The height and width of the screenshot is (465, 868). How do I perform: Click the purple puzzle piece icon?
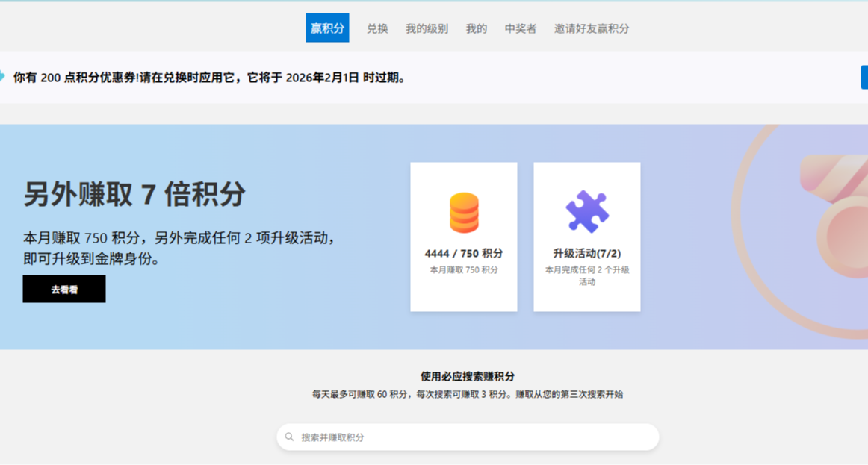(x=586, y=211)
